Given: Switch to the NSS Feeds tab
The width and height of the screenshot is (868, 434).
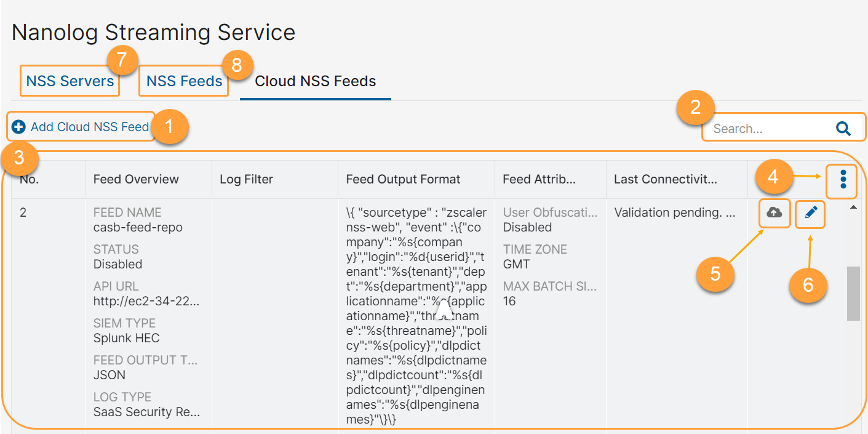Looking at the screenshot, I should [183, 80].
